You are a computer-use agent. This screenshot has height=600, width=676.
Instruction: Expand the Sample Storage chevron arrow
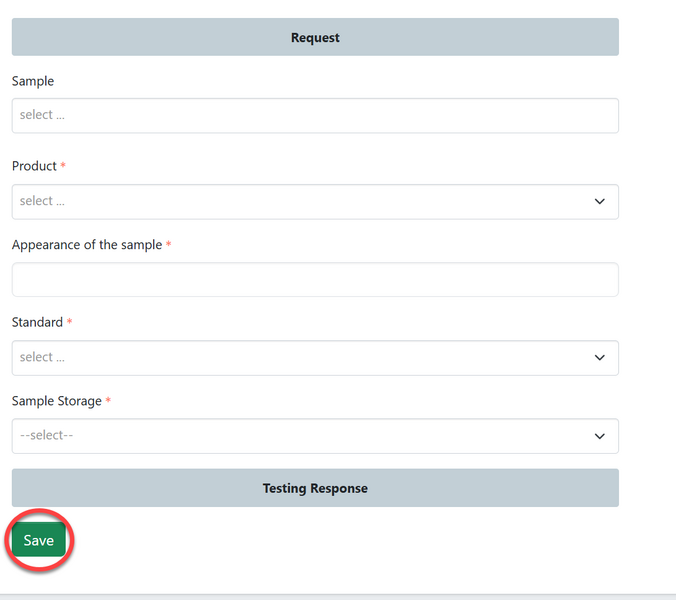(x=600, y=436)
